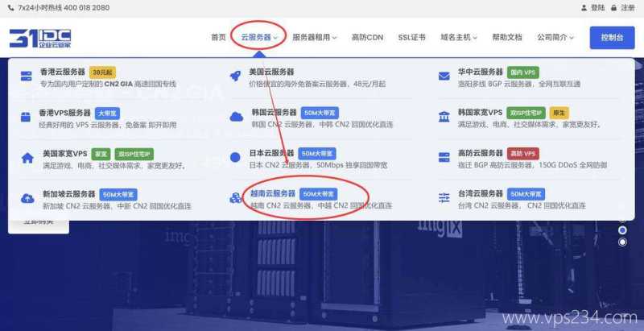
Task: Click the 38元起 badge
Action: 103,72
